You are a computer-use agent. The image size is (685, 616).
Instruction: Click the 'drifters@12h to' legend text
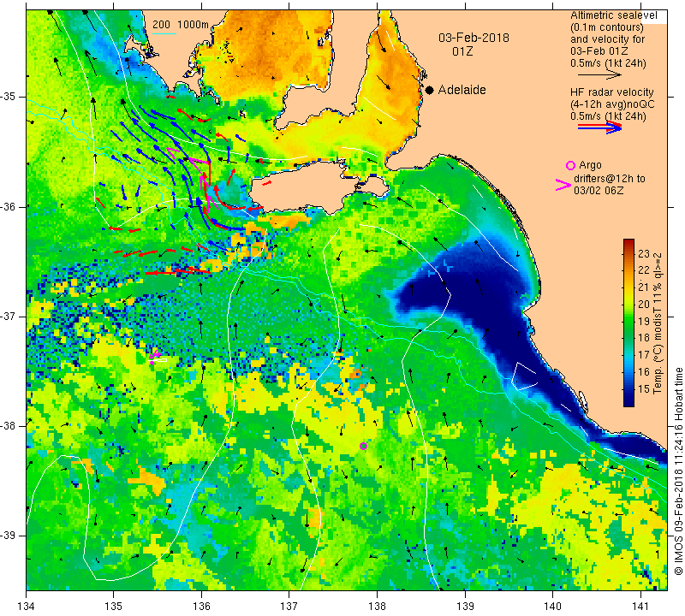coord(610,179)
